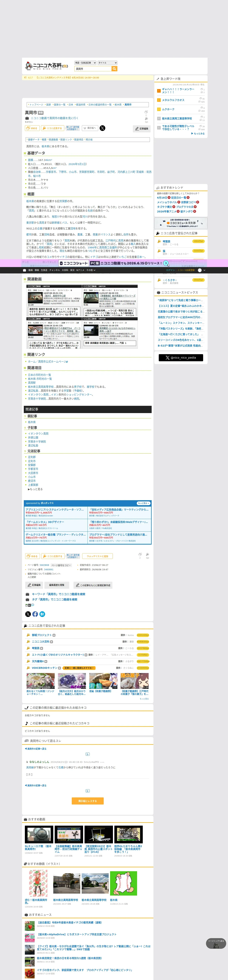
Task: Click the megaphone icon beside 郷城プロジェクト
Action: coord(28,635)
